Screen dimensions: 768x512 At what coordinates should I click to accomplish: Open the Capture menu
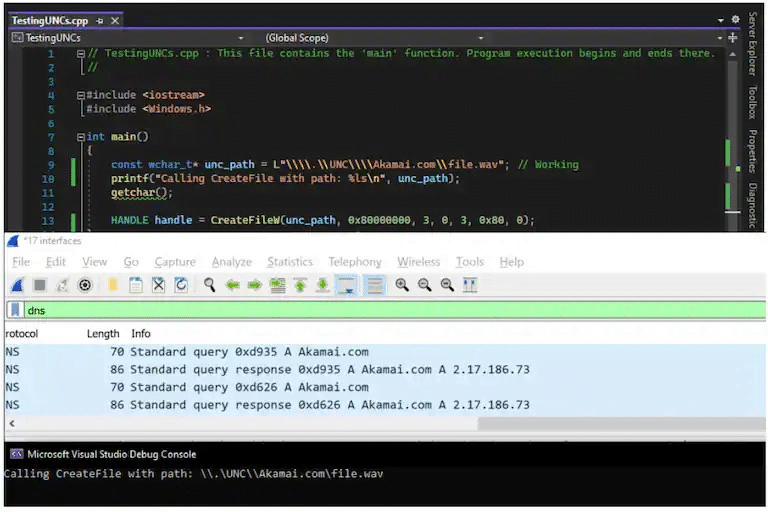point(175,262)
